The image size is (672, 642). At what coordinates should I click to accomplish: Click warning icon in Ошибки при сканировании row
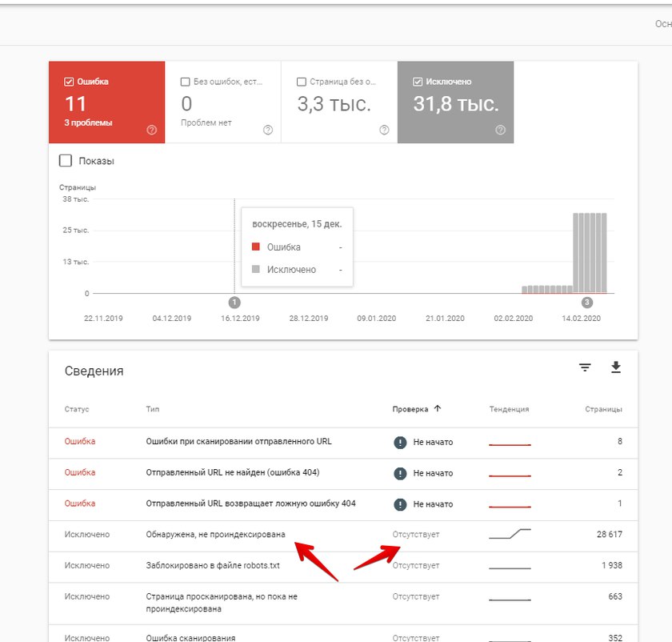coord(400,442)
